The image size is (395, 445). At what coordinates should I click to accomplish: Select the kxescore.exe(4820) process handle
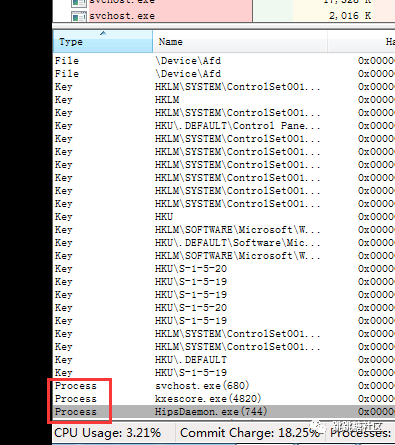(224, 399)
